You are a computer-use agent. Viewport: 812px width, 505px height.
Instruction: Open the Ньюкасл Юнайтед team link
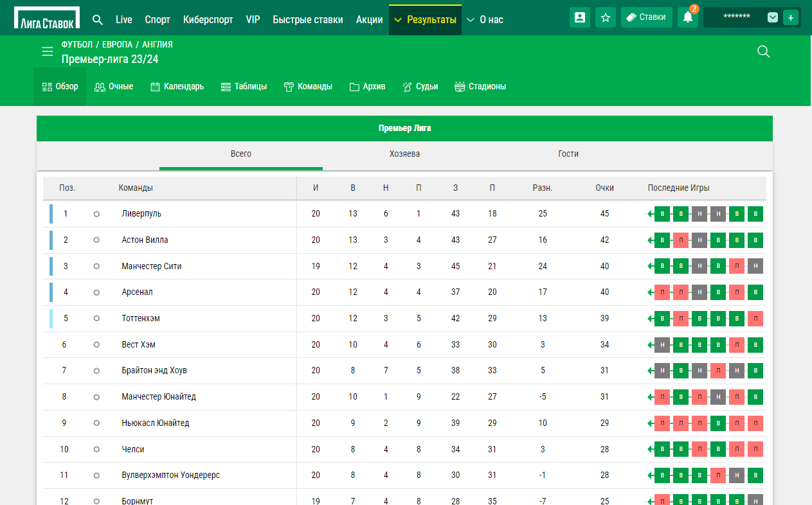[156, 423]
